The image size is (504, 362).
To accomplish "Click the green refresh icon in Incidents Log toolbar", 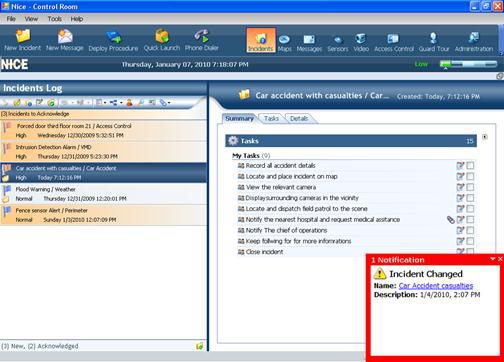I will click(x=51, y=103).
